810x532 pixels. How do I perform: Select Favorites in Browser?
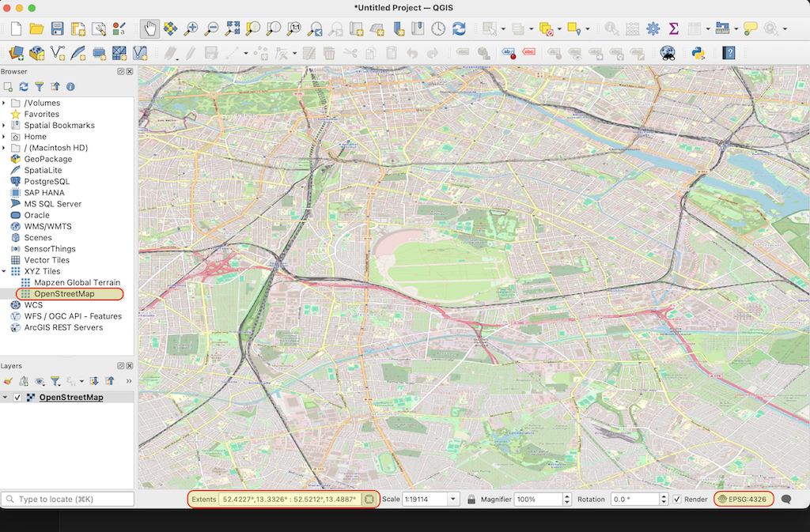41,114
